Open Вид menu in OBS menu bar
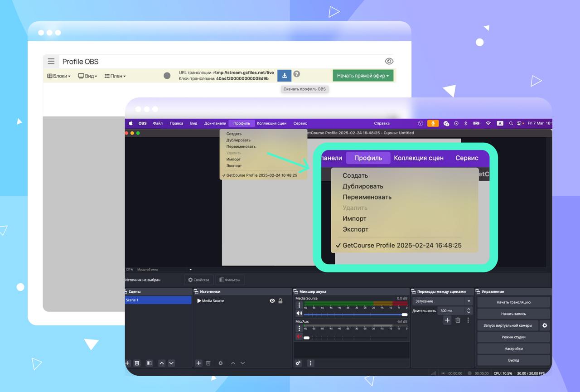 (x=193, y=123)
